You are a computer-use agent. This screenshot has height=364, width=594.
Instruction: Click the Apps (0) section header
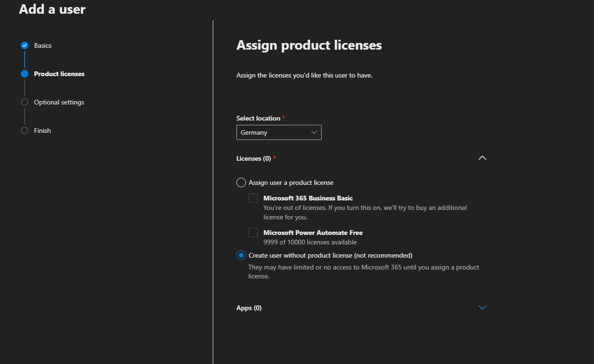coord(249,308)
